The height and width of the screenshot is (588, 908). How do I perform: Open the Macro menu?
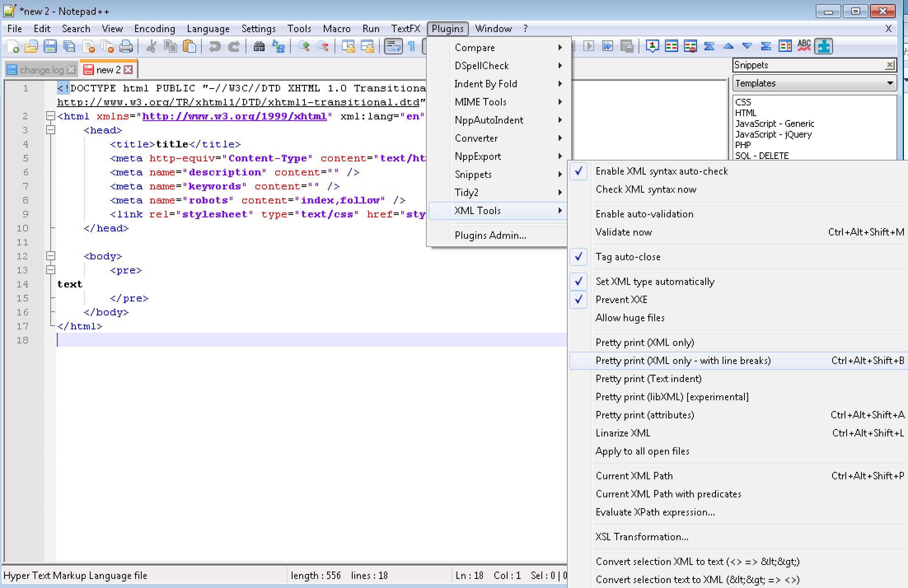click(x=337, y=29)
